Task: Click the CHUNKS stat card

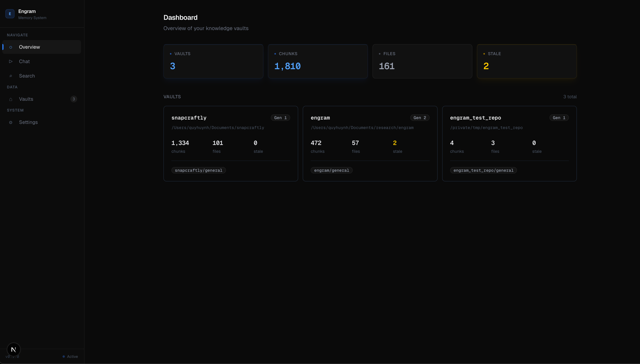Action: click(x=317, y=61)
